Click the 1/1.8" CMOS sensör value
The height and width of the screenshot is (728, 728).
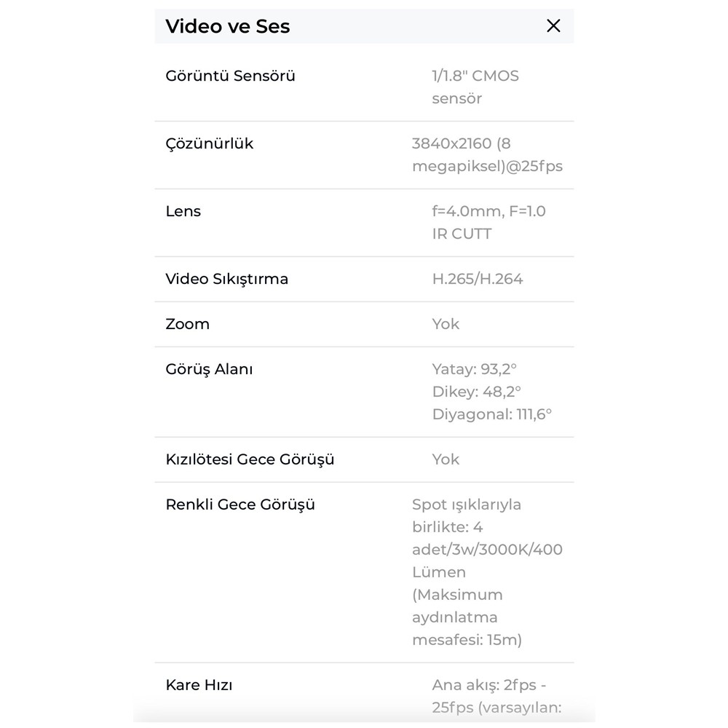click(x=475, y=87)
